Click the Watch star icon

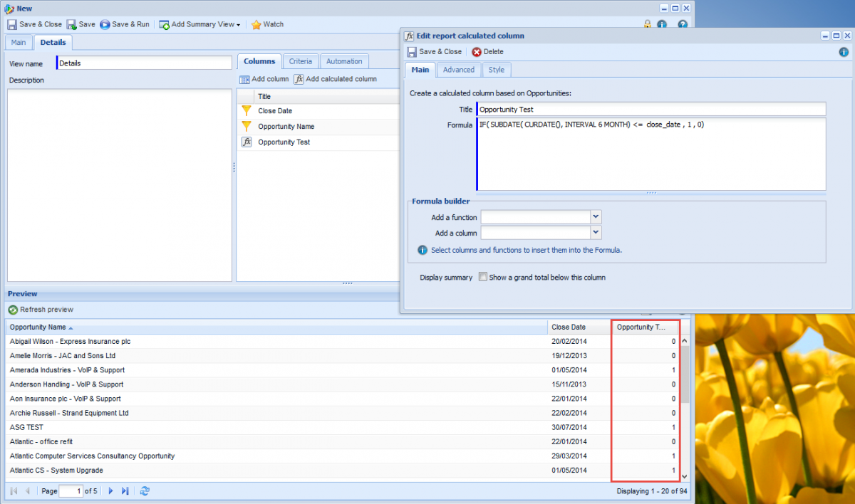point(256,24)
